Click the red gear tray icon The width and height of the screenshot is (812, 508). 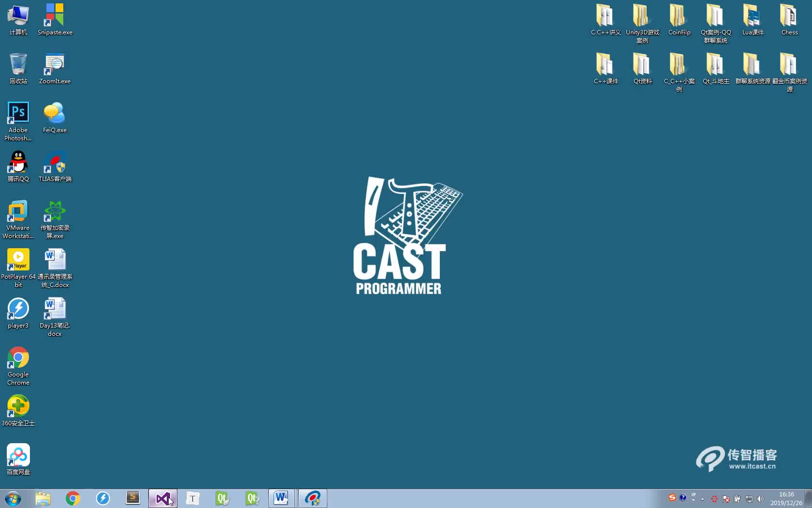(x=714, y=499)
